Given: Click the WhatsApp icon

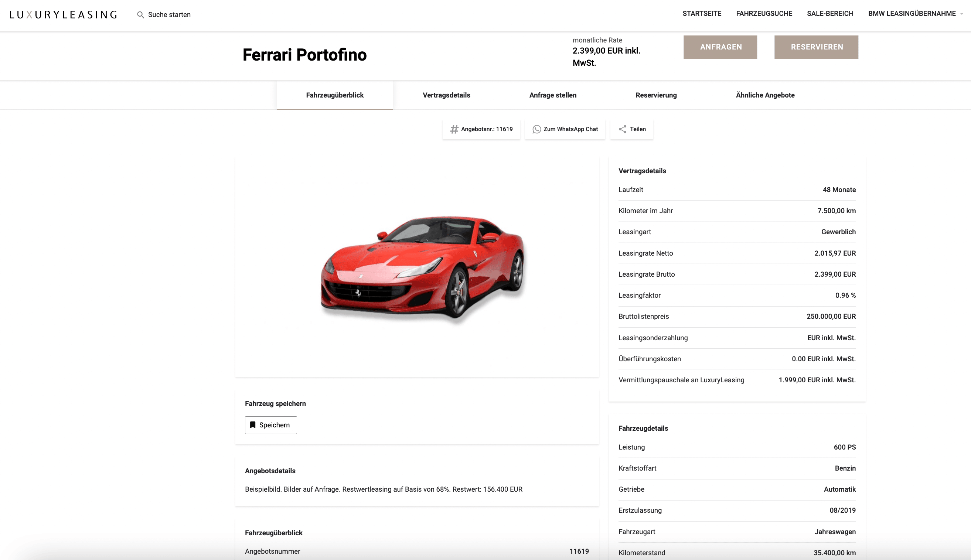Looking at the screenshot, I should coord(536,129).
